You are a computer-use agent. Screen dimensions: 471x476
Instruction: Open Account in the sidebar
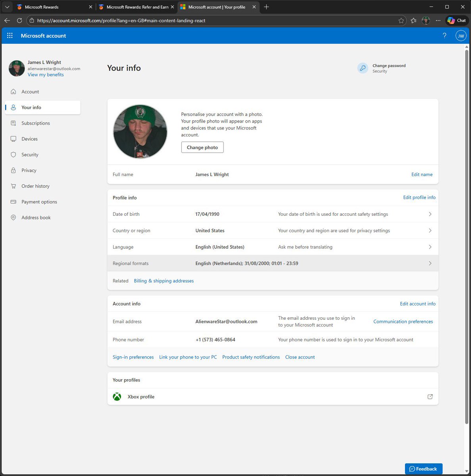(43, 92)
